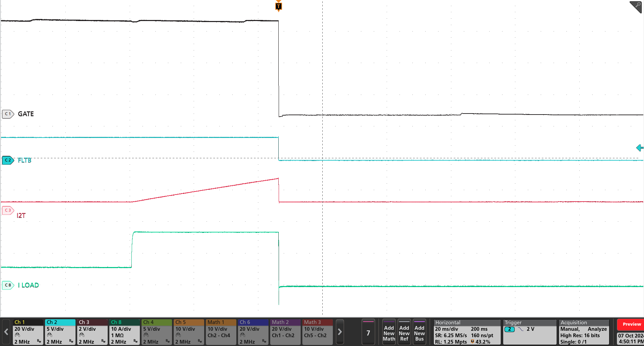Screen dimensions: 644x346
Task: Select the C1 GATE channel label
Action: point(7,114)
